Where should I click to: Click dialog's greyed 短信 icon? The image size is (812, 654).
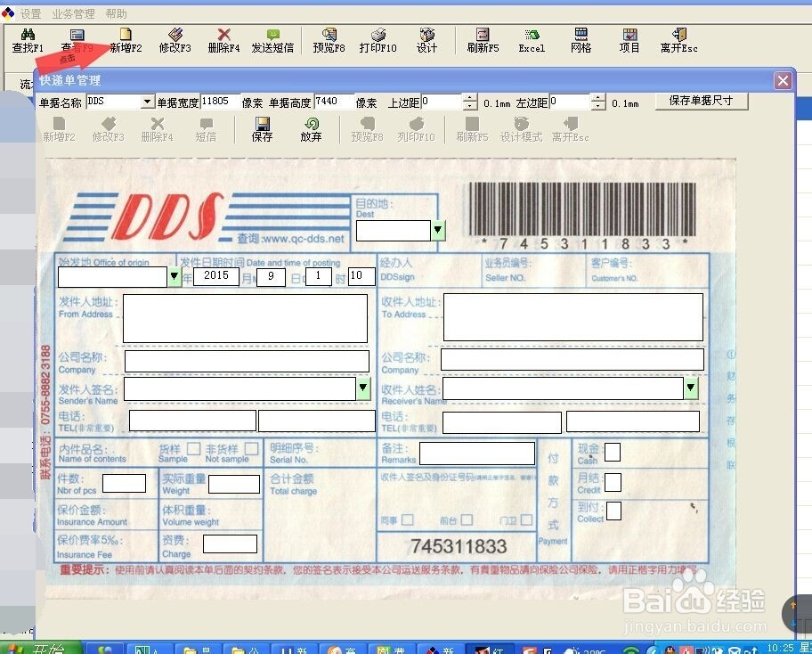coord(206,124)
